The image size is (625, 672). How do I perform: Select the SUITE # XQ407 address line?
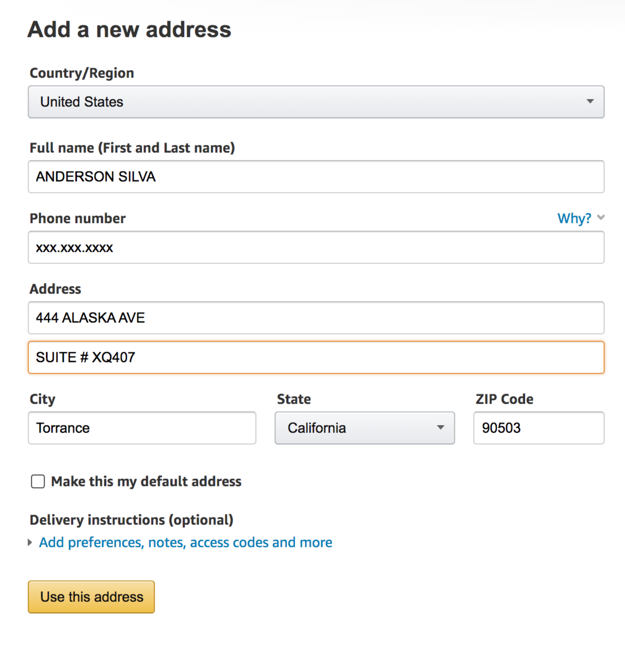(316, 357)
